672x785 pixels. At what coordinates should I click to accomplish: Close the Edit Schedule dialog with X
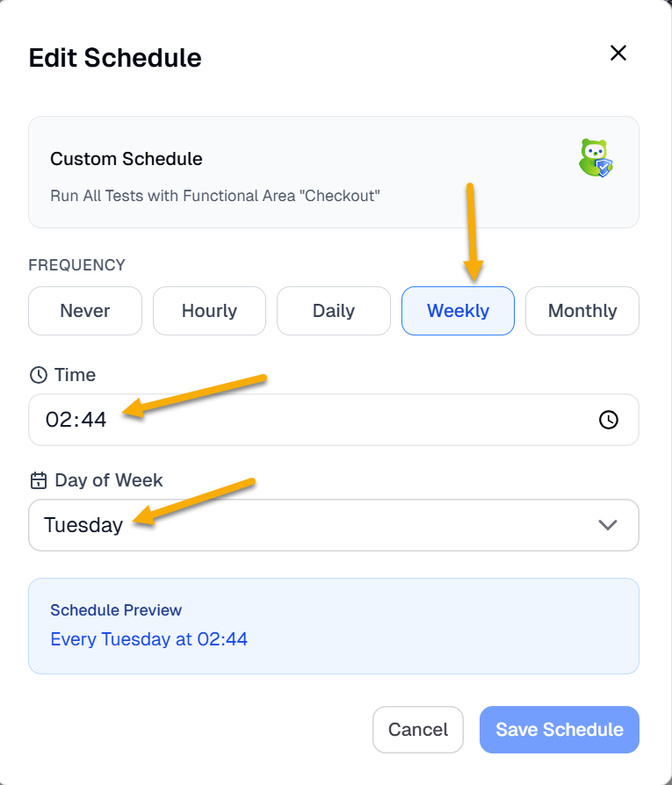(x=618, y=54)
